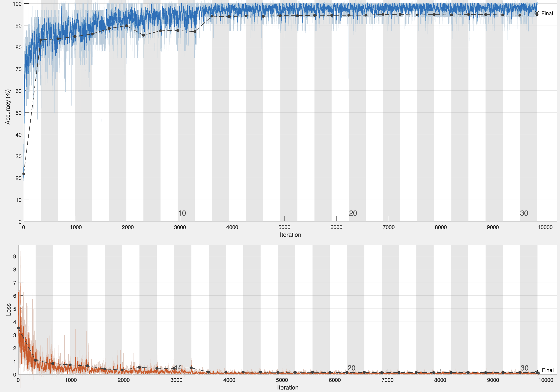The image size is (560, 392).
Task: Click first validation point near 22% accuracy
Action: pos(24,174)
